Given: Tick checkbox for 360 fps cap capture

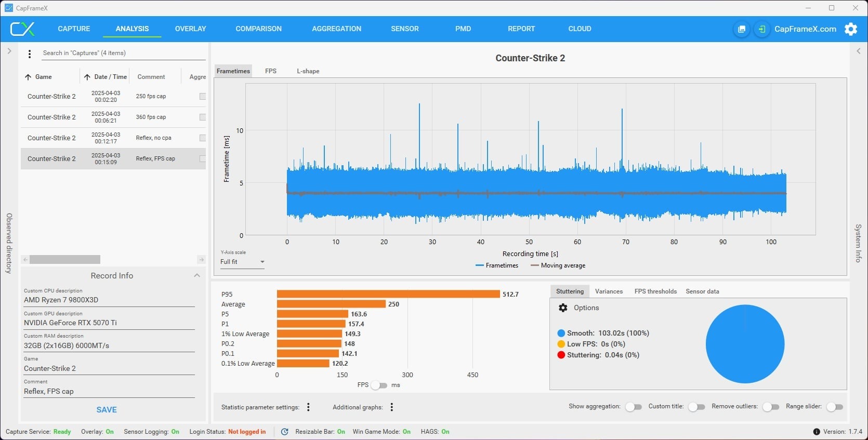Looking at the screenshot, I should point(203,117).
